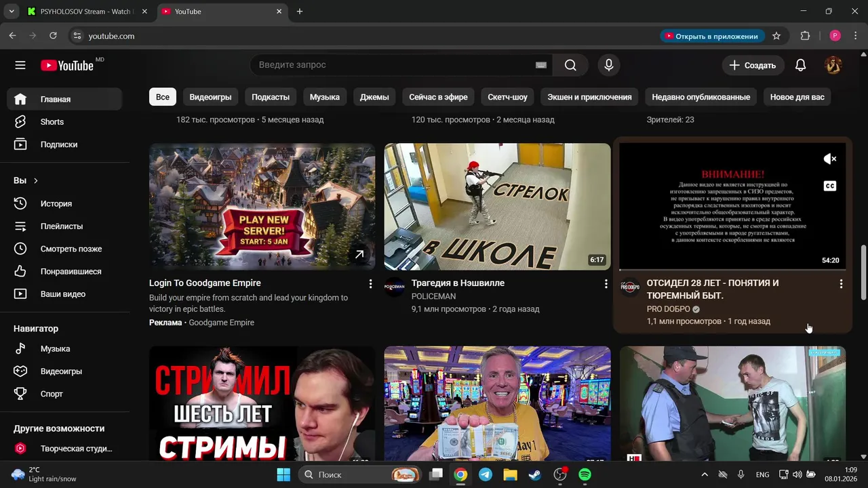Open Spotify from taskbar

coord(585,474)
